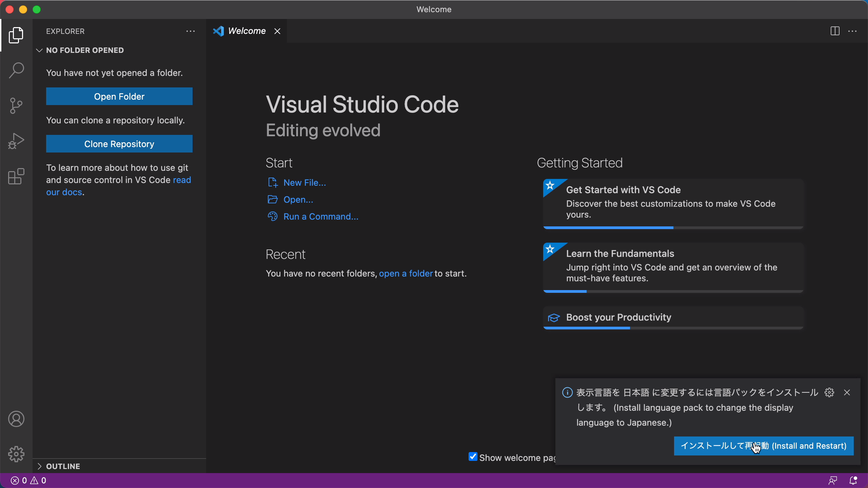Screen dimensions: 868x488
Task: Dismiss the language pack notification
Action: tap(847, 392)
